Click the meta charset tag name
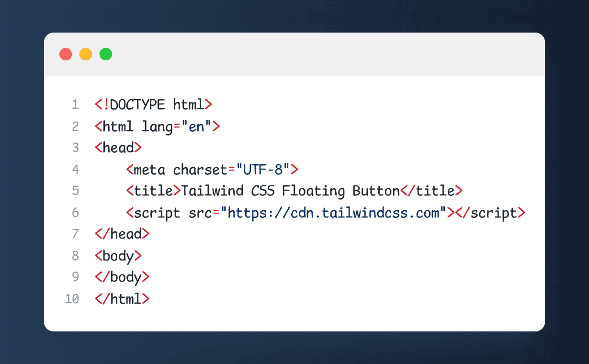Screen dimensions: 589x364 tap(149, 170)
